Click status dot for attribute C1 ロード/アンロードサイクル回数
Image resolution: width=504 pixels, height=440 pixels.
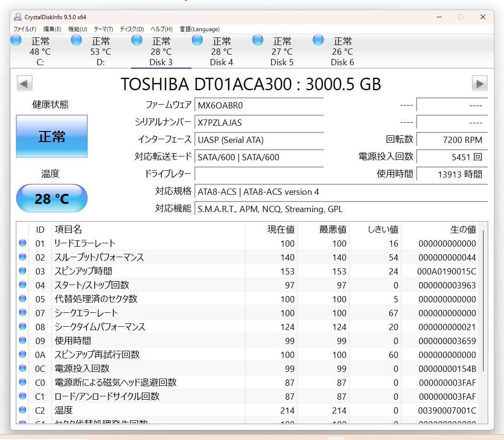point(23,396)
